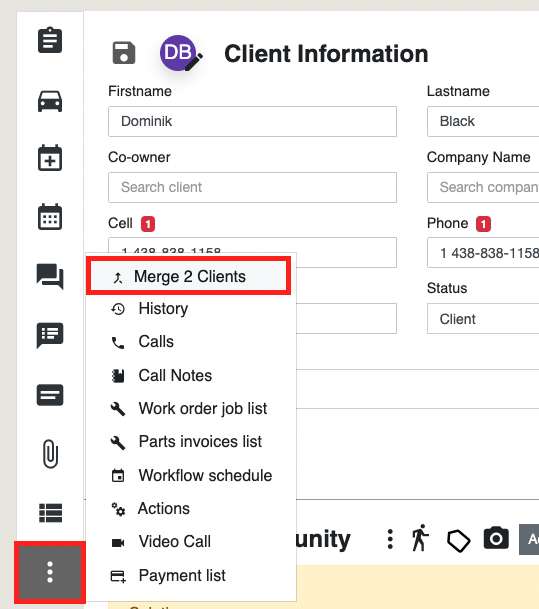
Task: Open the chat conversations sidebar icon
Action: pos(50,276)
